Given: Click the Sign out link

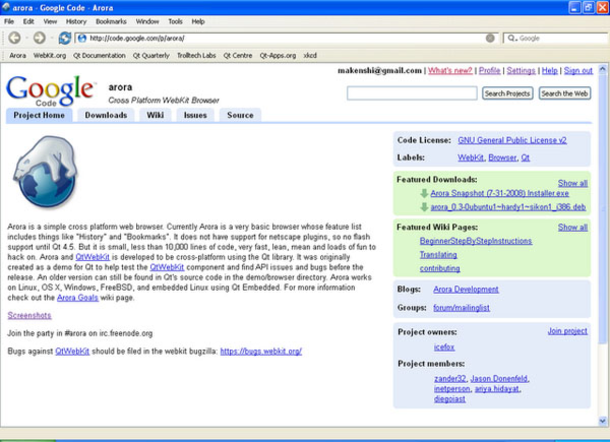Looking at the screenshot, I should (578, 70).
